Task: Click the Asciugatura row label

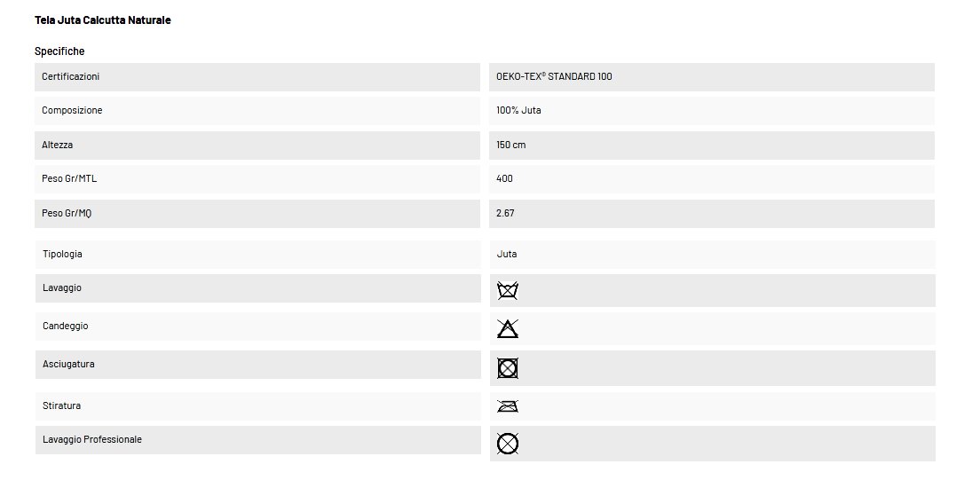Action: coord(68,364)
